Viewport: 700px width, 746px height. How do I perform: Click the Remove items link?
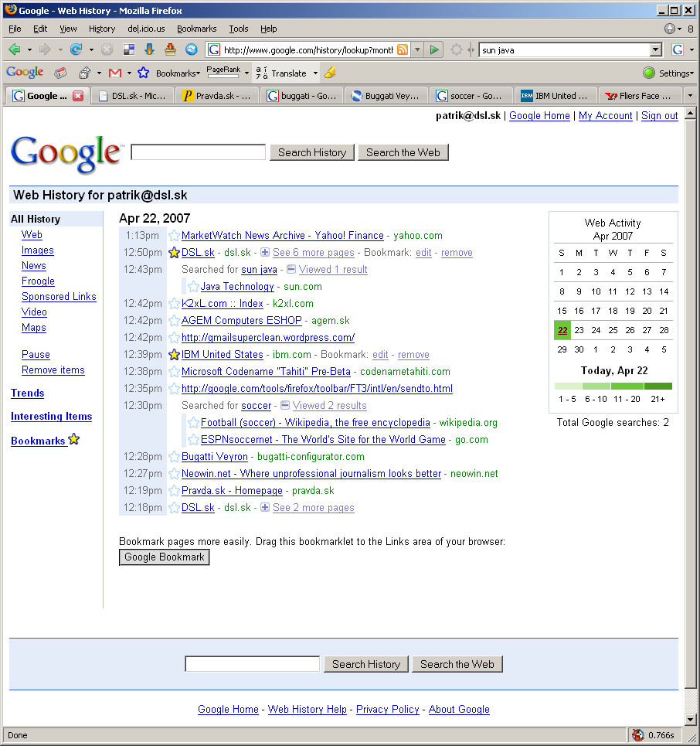[53, 370]
